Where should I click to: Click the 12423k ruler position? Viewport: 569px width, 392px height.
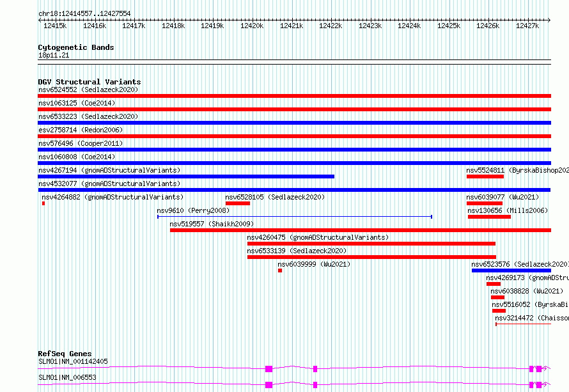370,26
